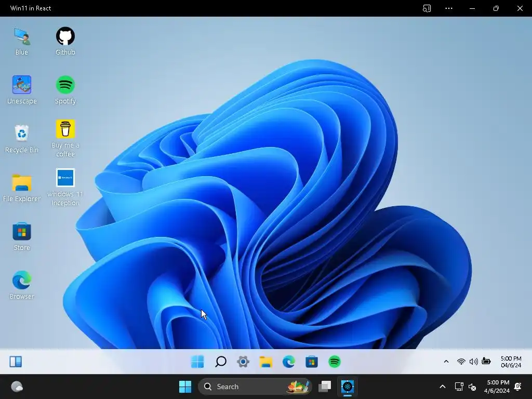Open Microsoft Store in inner taskbar
532x399 pixels.
pyautogui.click(x=312, y=362)
